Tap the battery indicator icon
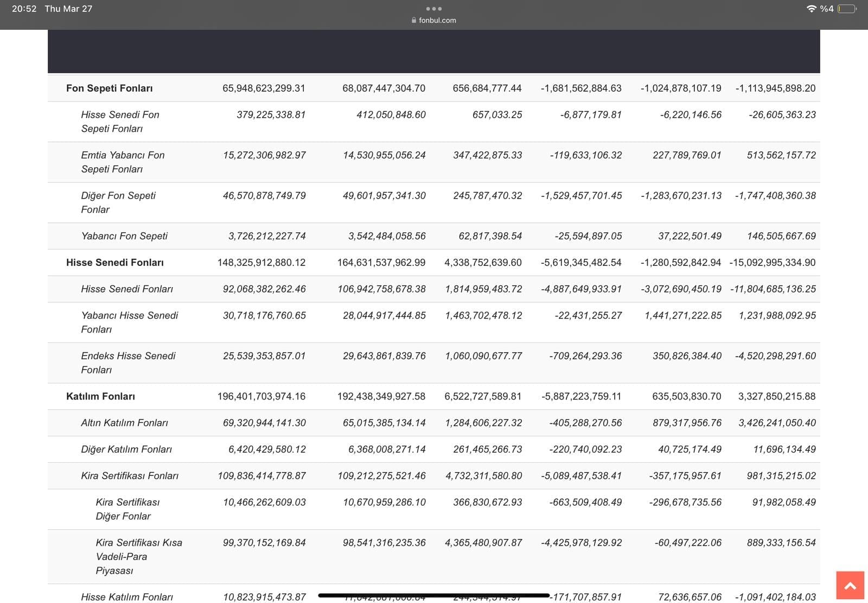Viewport: 868px width, 603px height. (846, 9)
